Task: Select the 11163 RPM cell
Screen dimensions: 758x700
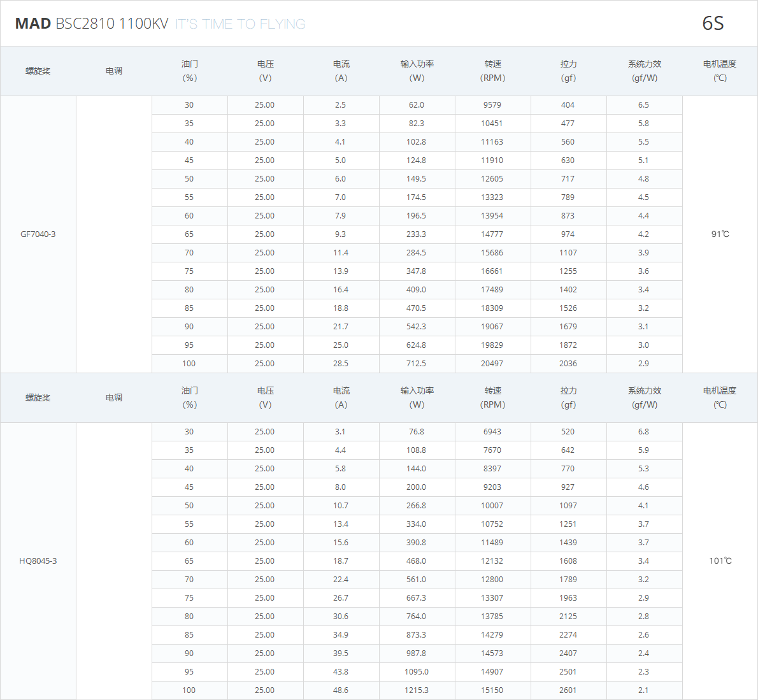Action: pyautogui.click(x=492, y=141)
